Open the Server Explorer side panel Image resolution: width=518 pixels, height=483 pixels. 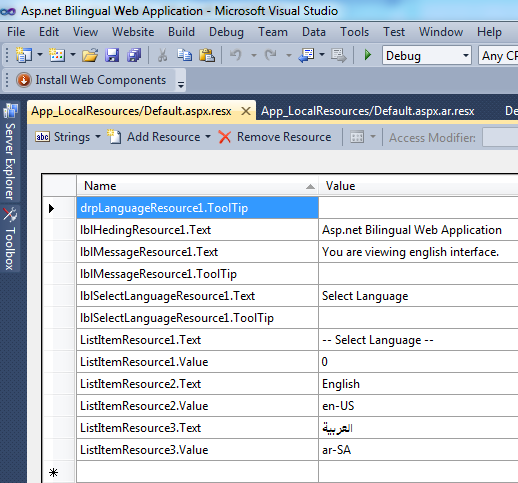tap(10, 152)
